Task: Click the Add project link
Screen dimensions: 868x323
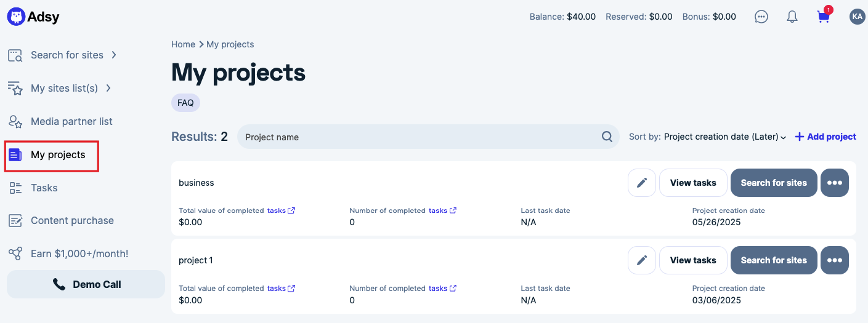Action: [825, 137]
